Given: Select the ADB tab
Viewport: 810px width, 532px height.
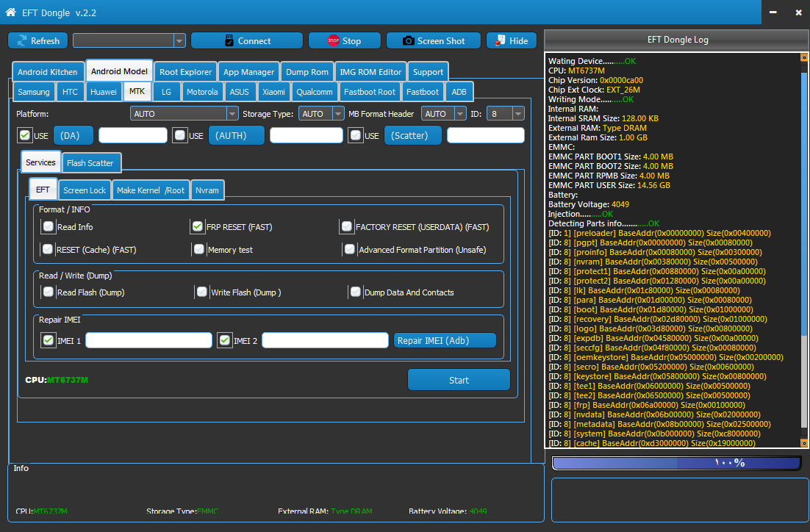Looking at the screenshot, I should point(459,91).
